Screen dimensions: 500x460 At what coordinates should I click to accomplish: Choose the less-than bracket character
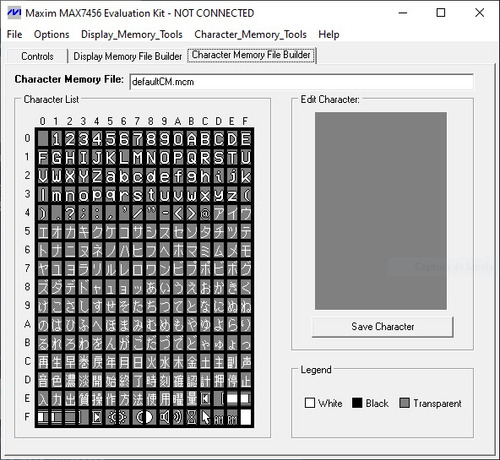click(178, 213)
